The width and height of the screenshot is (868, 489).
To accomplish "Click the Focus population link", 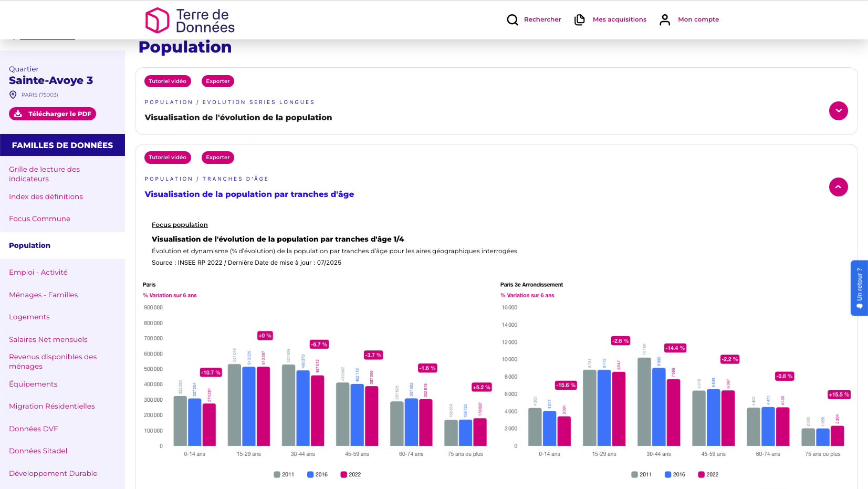I will click(180, 225).
